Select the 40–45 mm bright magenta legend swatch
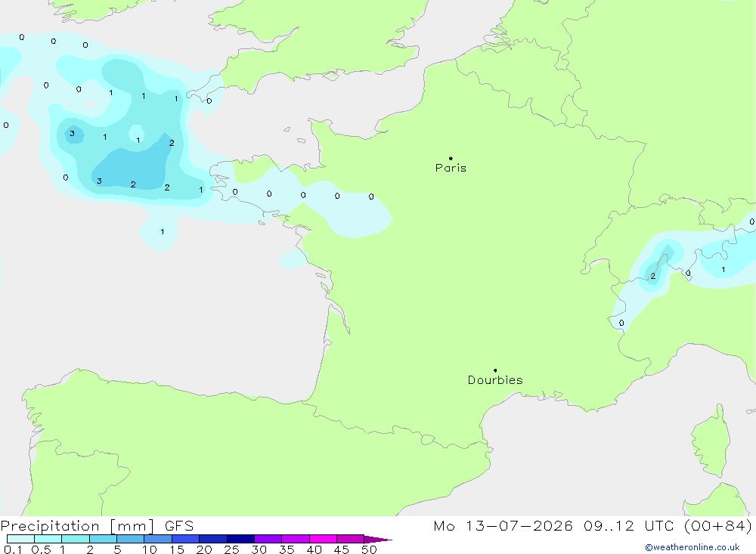Screen dimensions: 756x554 click(x=323, y=539)
